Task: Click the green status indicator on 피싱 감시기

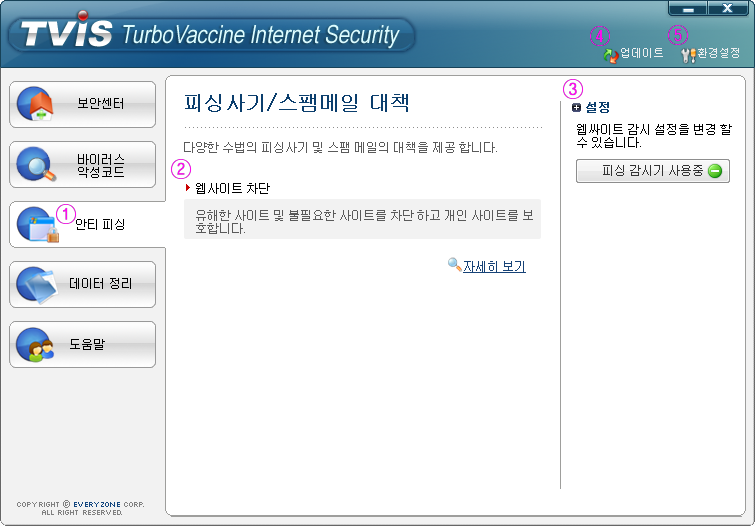Action: click(x=715, y=171)
